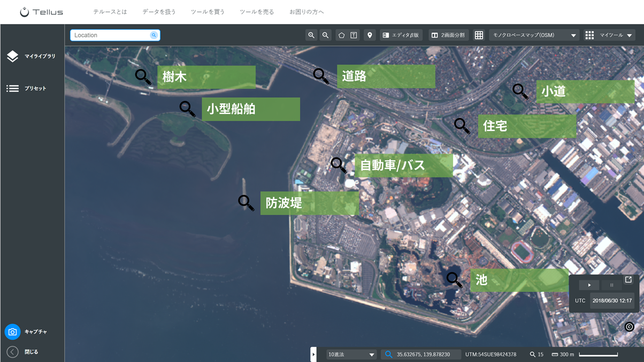Pop out the time player panel
The height and width of the screenshot is (362, 644).
click(x=628, y=280)
